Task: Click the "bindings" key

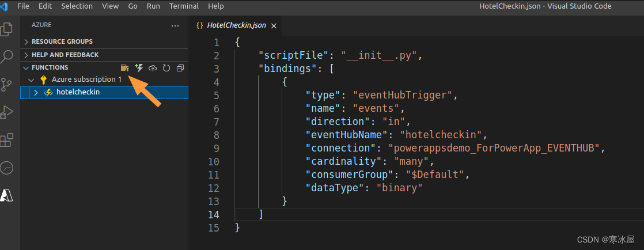Action: pos(288,69)
